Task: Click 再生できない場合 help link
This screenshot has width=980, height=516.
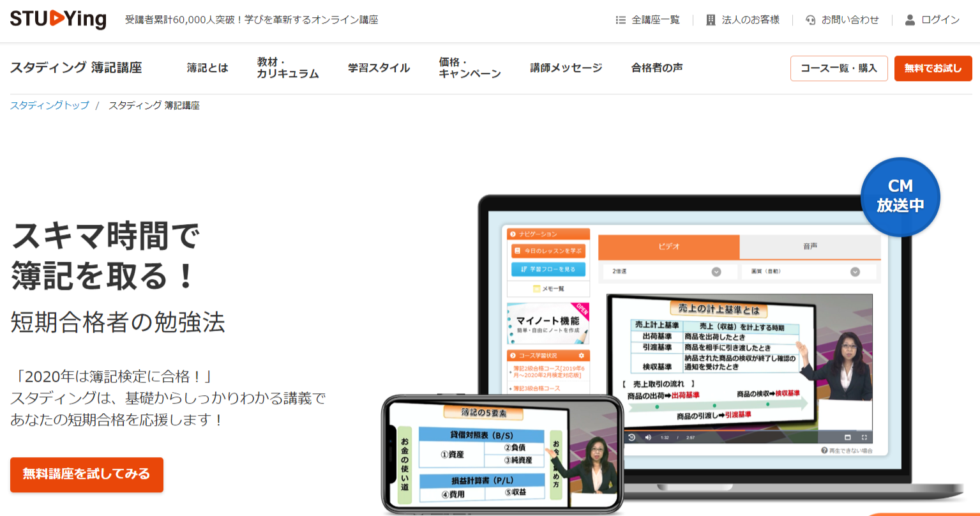Action: [846, 450]
